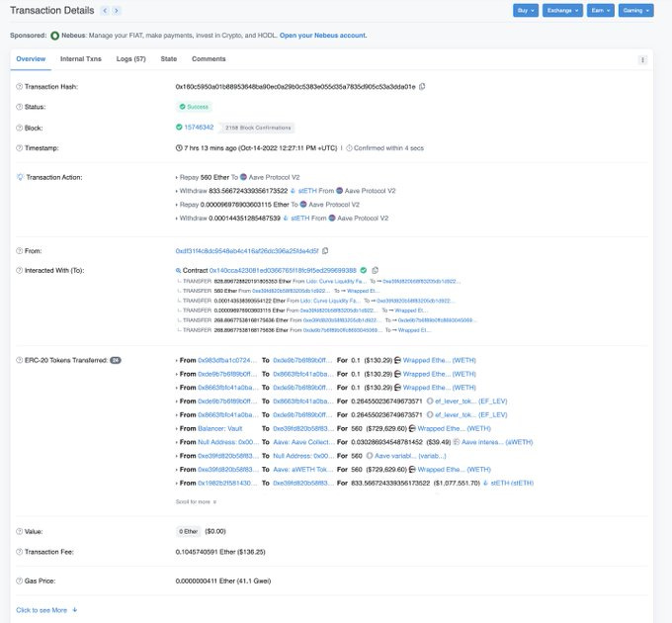The width and height of the screenshot is (672, 623).
Task: Open the Earn dropdown
Action: [x=601, y=10]
